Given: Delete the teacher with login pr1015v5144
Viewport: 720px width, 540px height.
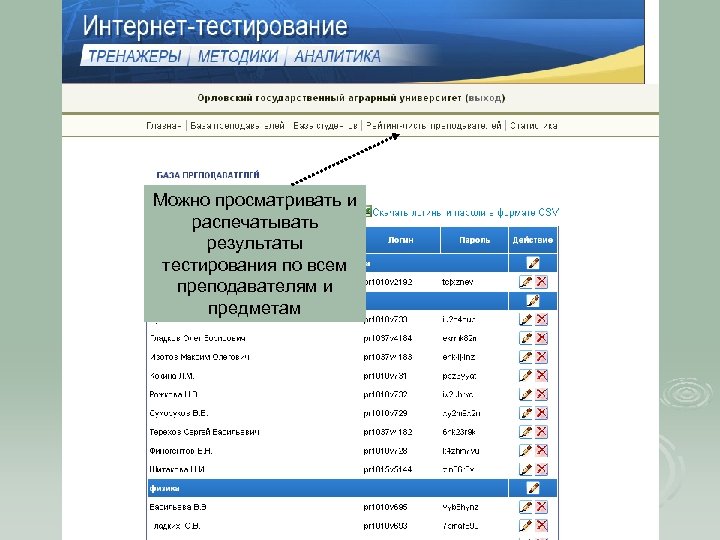Looking at the screenshot, I should 542,469.
